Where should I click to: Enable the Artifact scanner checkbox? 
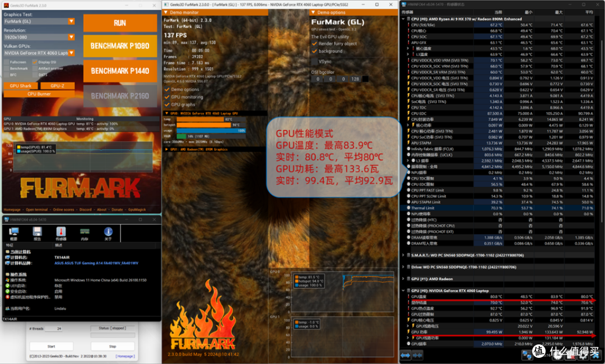(x=35, y=68)
